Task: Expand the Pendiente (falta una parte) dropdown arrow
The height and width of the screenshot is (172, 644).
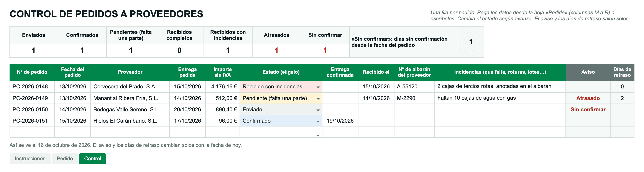Action: click(x=318, y=99)
